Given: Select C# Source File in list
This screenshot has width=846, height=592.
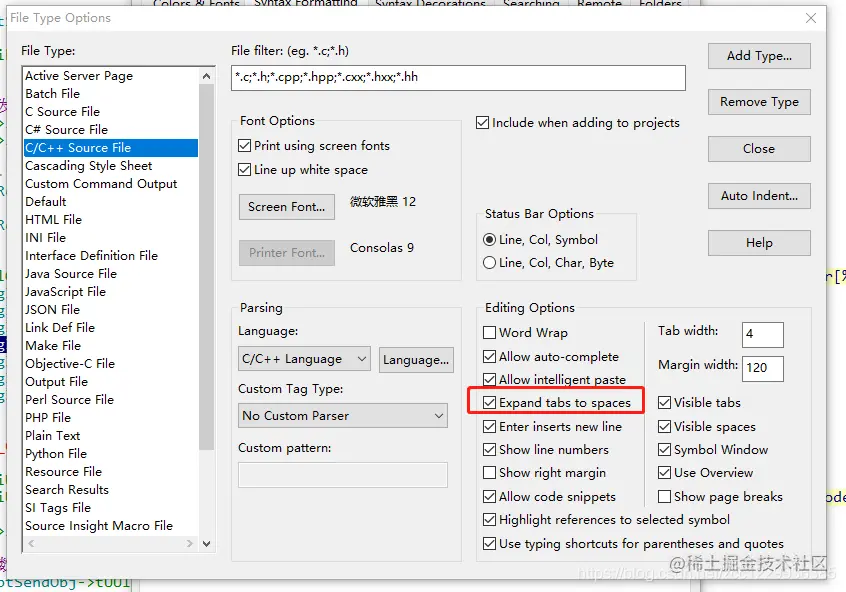Looking at the screenshot, I should point(111,130).
